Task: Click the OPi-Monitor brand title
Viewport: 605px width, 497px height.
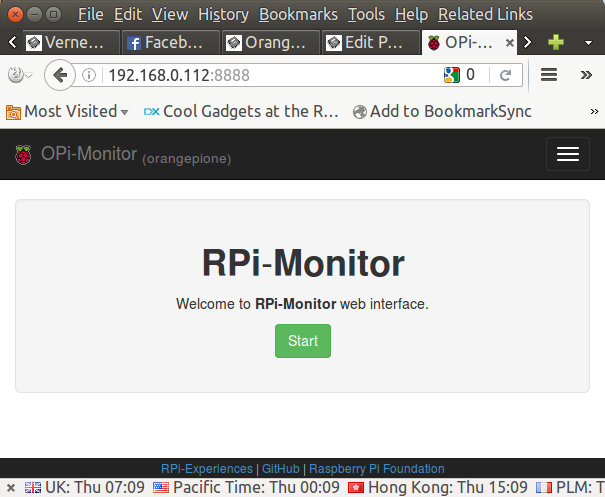Action: coord(89,154)
